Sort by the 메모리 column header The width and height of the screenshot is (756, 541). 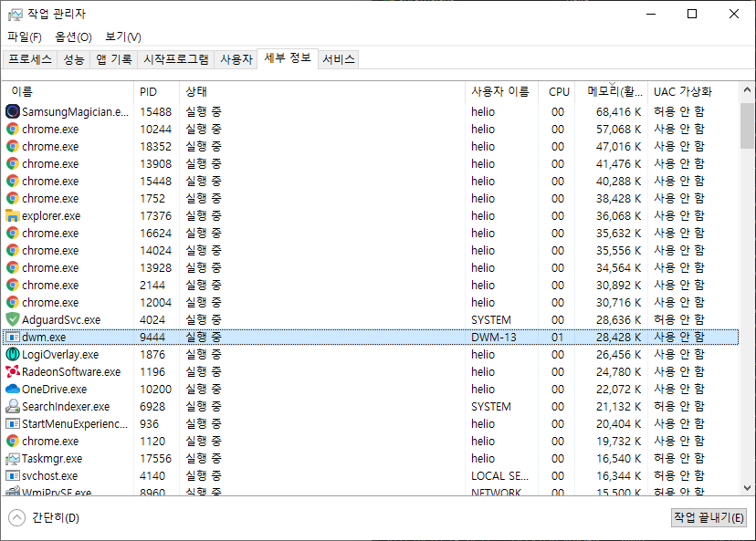click(612, 91)
